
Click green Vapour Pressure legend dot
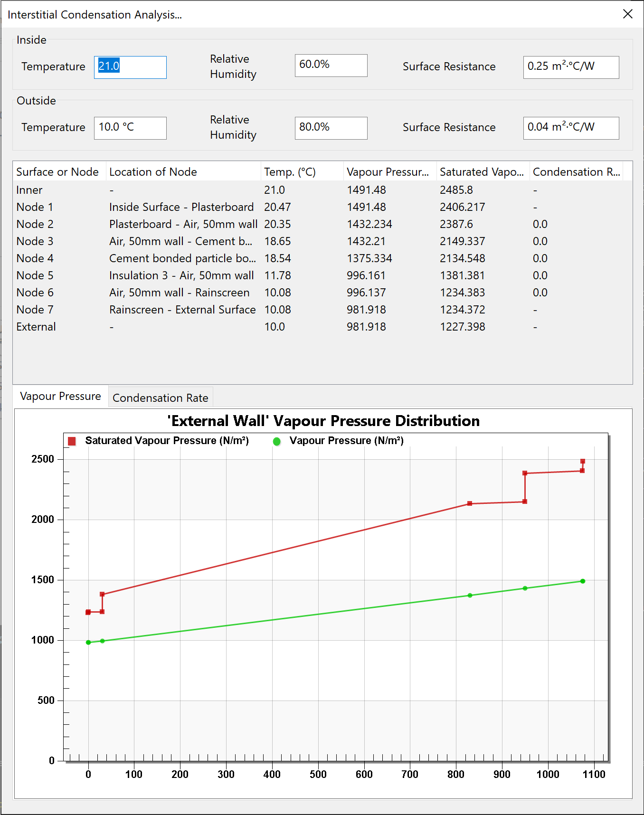tap(277, 441)
